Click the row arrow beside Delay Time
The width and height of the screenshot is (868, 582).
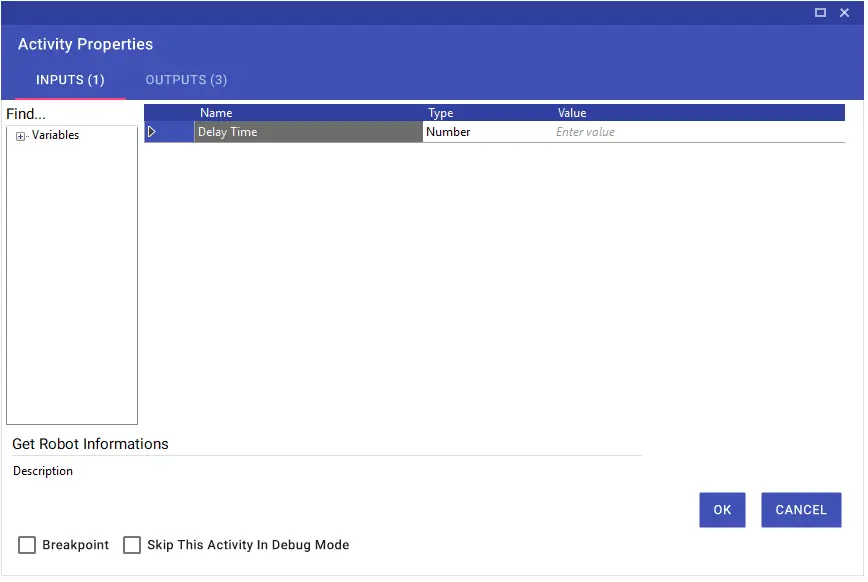[151, 132]
